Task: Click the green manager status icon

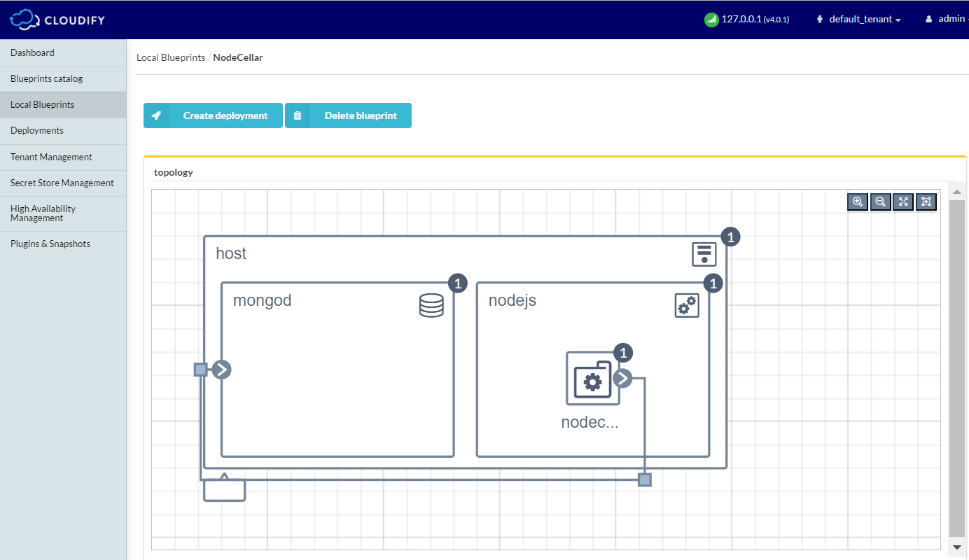Action: [x=711, y=20]
